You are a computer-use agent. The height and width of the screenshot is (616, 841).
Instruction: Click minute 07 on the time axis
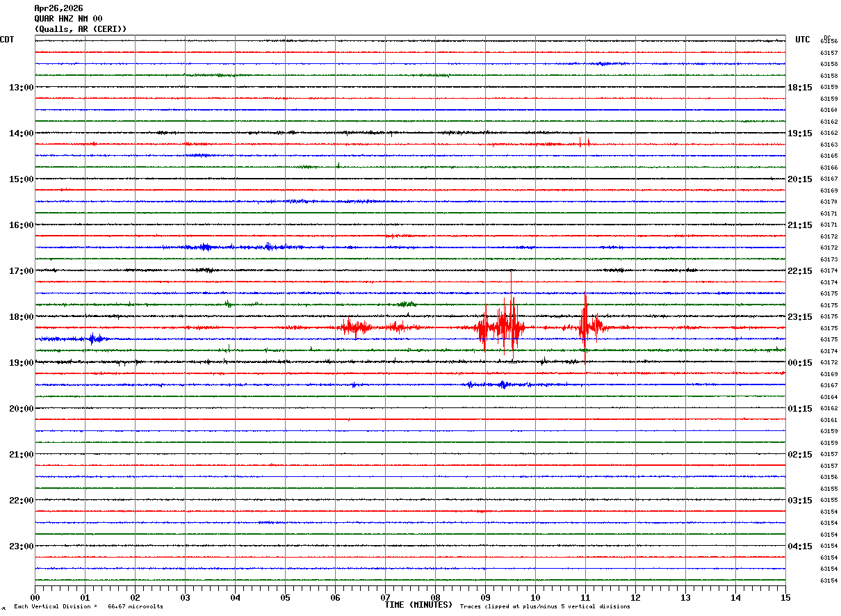click(385, 597)
